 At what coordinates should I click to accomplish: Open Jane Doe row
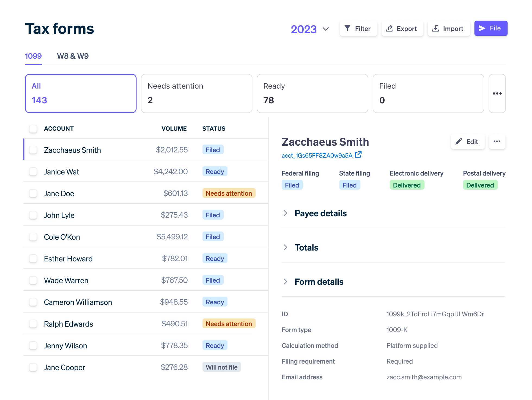click(x=146, y=193)
